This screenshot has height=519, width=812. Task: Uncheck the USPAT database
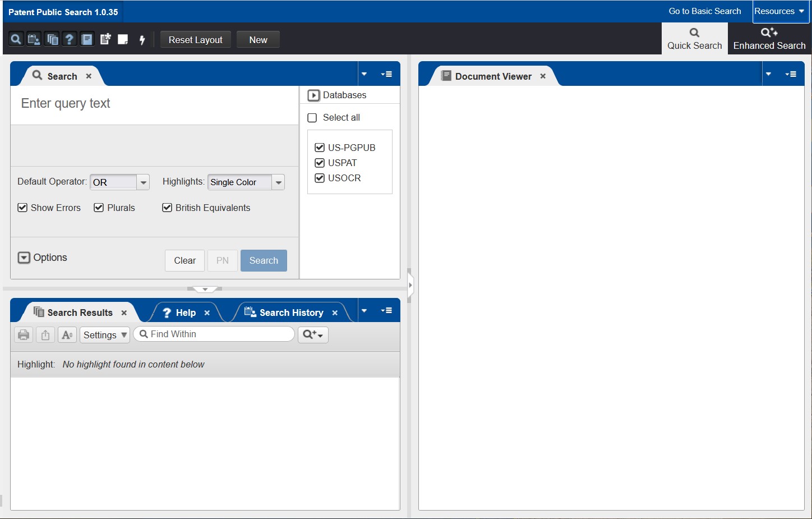click(320, 163)
